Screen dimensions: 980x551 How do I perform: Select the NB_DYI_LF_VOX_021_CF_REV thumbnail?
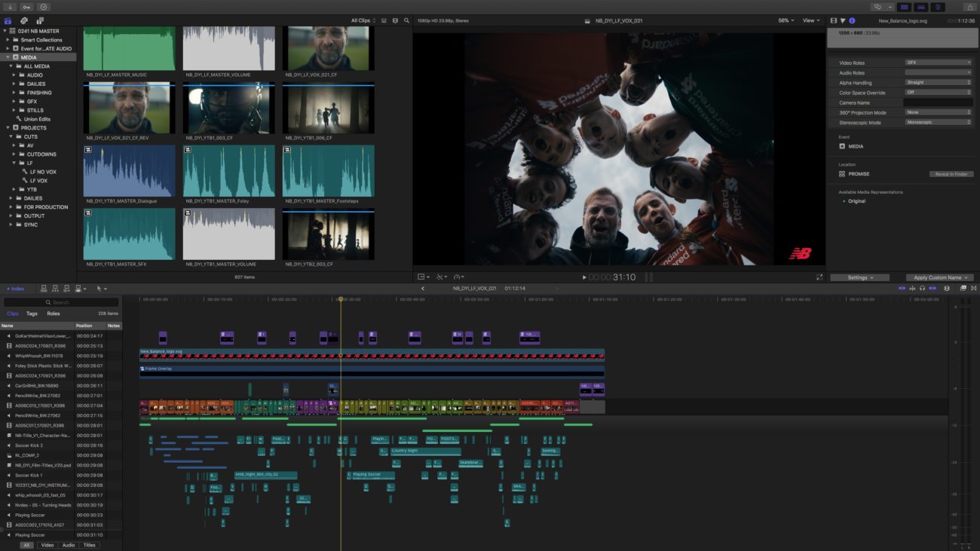coord(130,109)
